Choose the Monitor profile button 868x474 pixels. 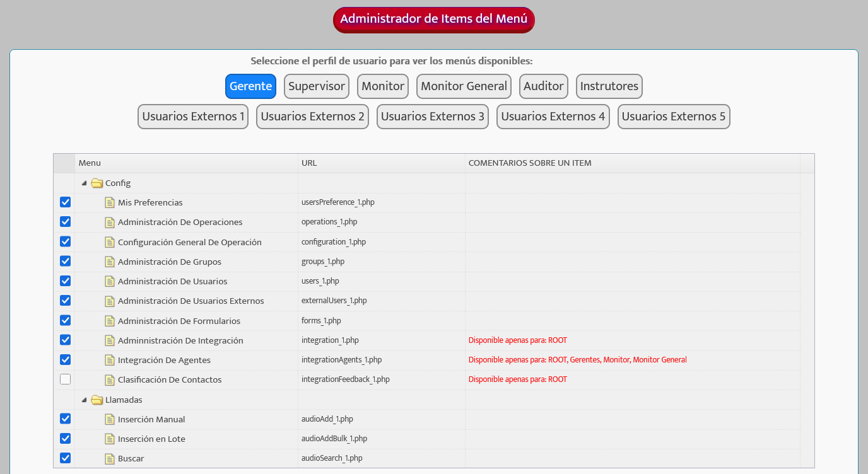click(383, 86)
